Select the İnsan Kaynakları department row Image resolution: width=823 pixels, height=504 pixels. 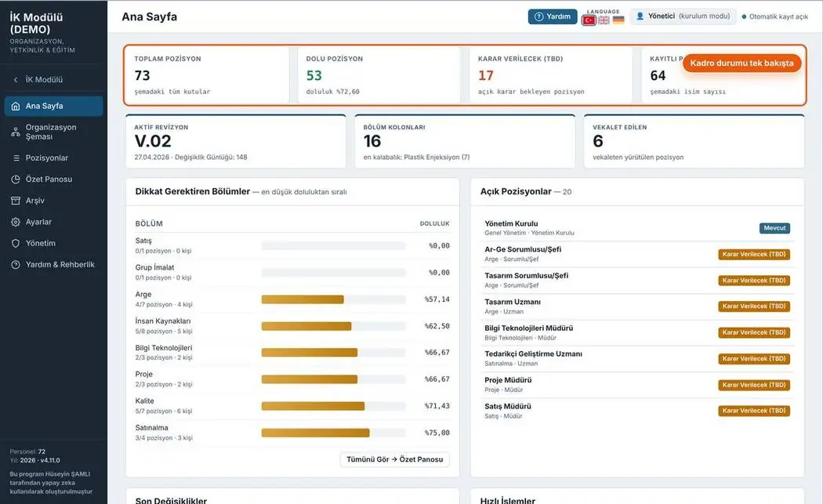click(292, 326)
